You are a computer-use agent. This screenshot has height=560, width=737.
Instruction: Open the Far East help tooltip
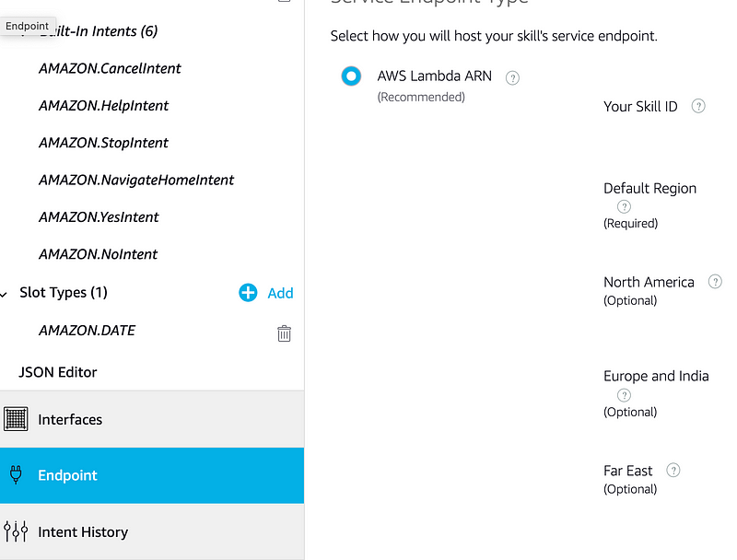tap(673, 471)
